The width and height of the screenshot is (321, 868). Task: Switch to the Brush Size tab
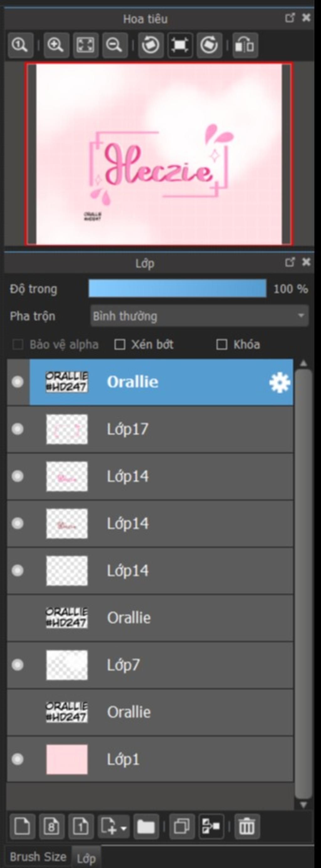(38, 856)
